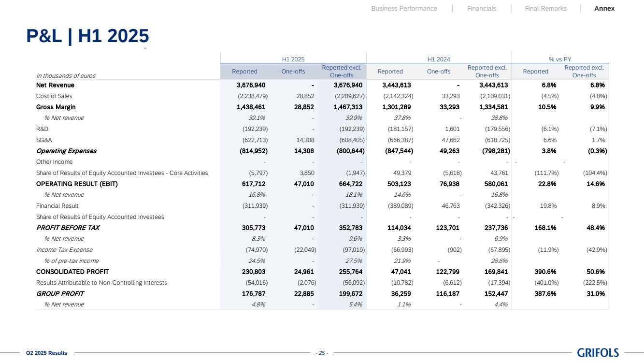Screen dimensions: 644x362
Task: Select the OPERATING RESULT (EBIT) row label
Action: click(x=77, y=184)
